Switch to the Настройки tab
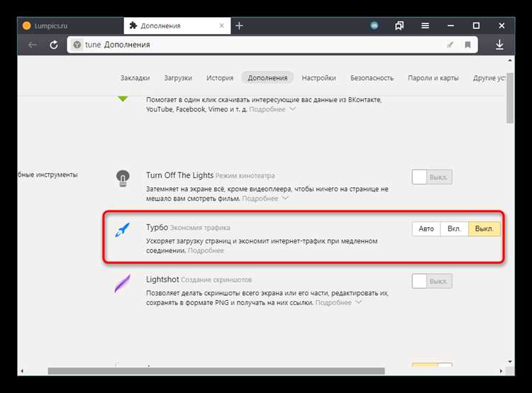This screenshot has width=532, height=393. (319, 78)
